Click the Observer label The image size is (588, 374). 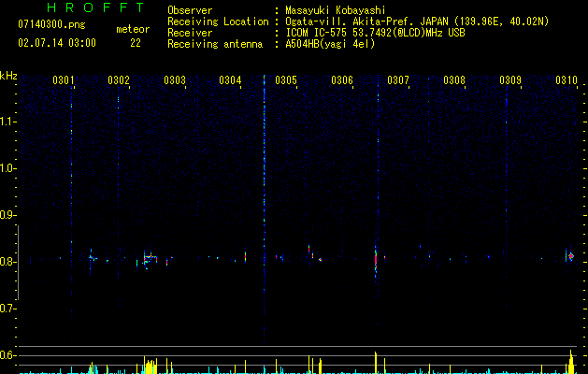[190, 10]
